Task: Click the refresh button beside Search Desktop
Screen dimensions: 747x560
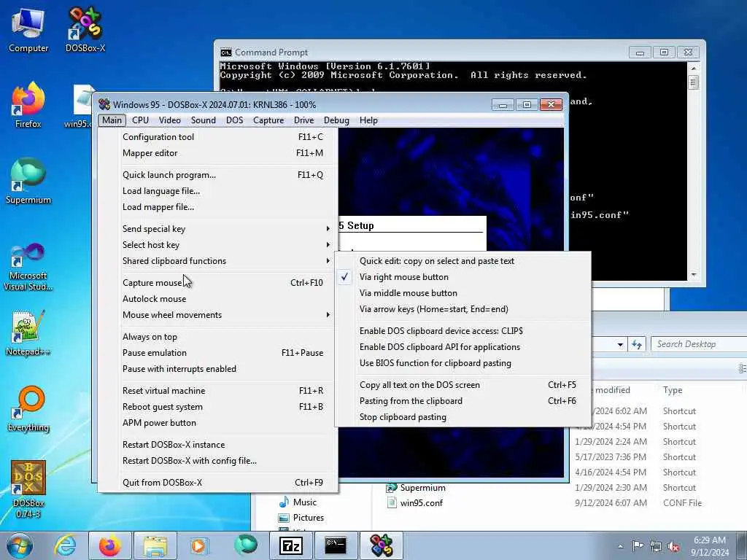Action: pyautogui.click(x=637, y=344)
